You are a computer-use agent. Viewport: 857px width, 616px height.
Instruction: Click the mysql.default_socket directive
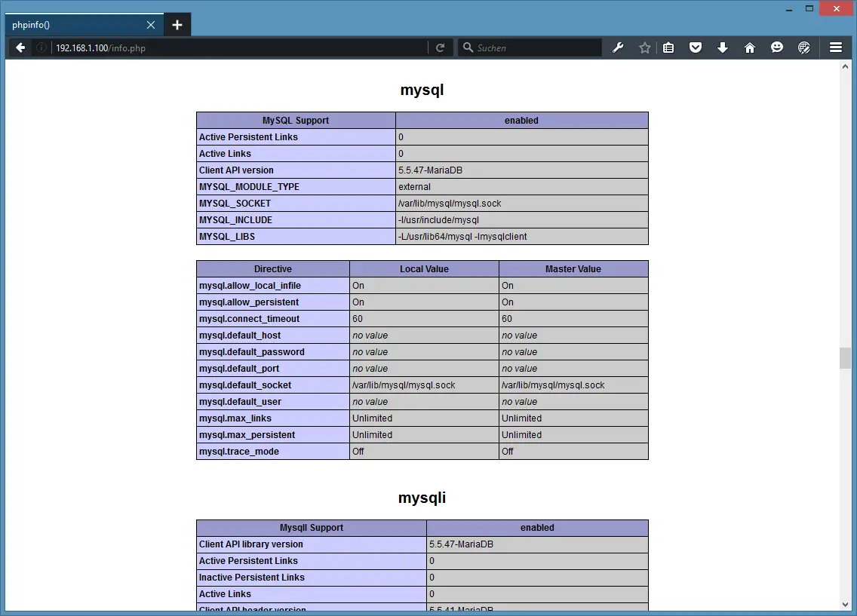click(x=245, y=385)
